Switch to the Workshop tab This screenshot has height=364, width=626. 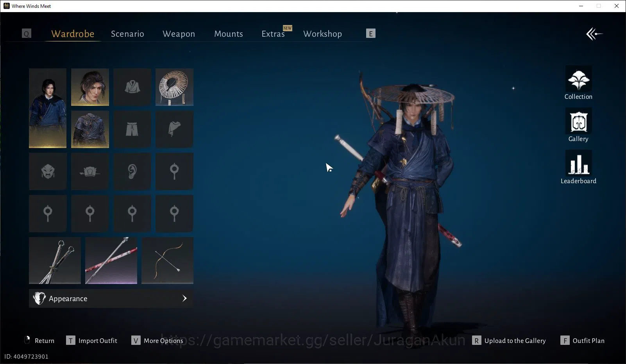click(x=322, y=34)
